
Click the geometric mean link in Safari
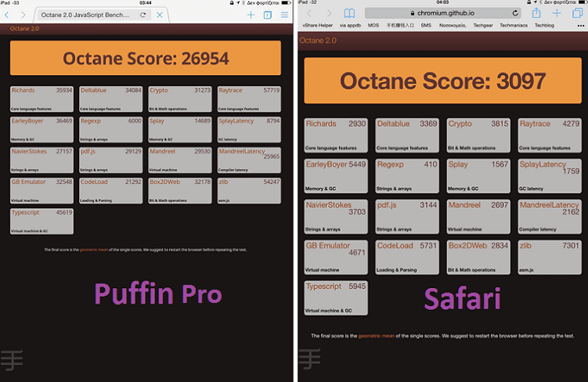376,336
